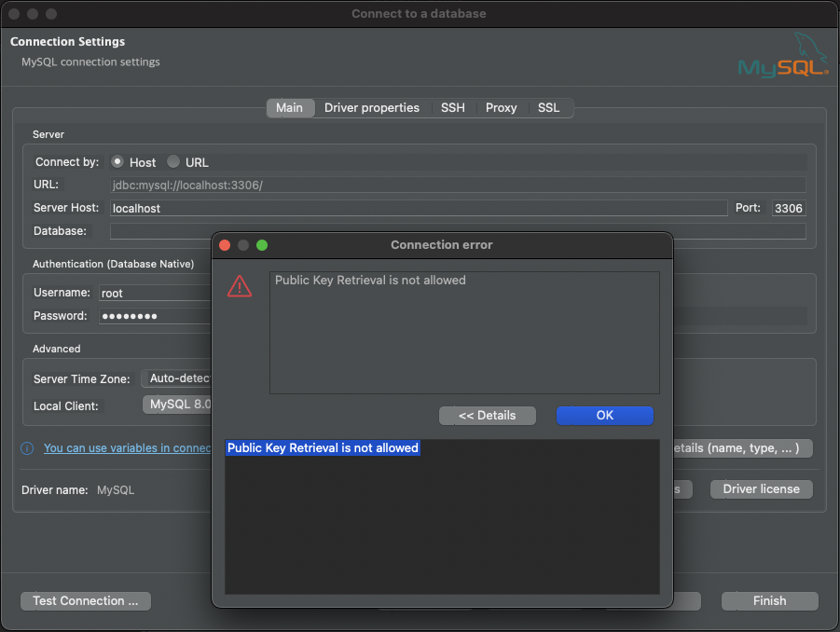Viewport: 840px width, 632px height.
Task: Click error message text in upper box
Action: pyautogui.click(x=370, y=281)
